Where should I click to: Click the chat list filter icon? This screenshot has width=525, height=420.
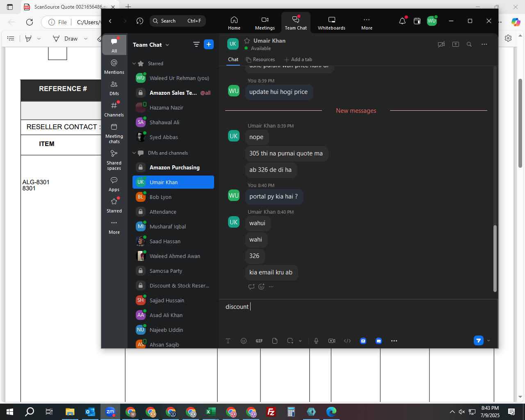click(196, 44)
